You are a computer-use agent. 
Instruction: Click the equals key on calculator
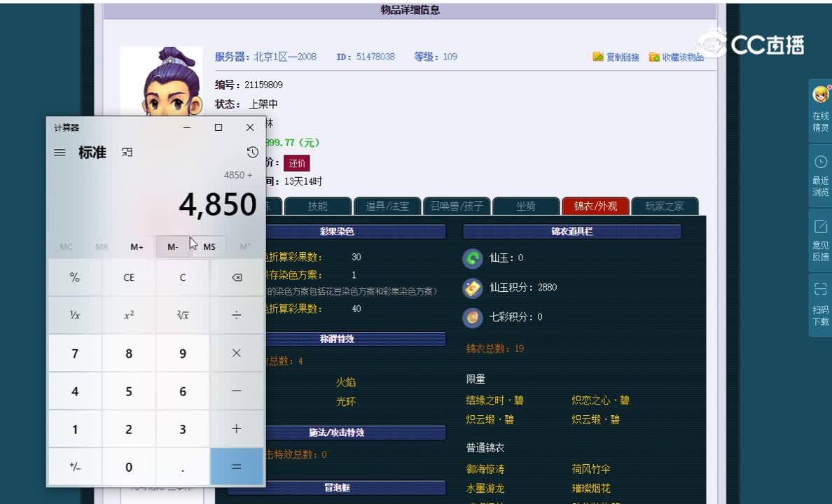237,467
